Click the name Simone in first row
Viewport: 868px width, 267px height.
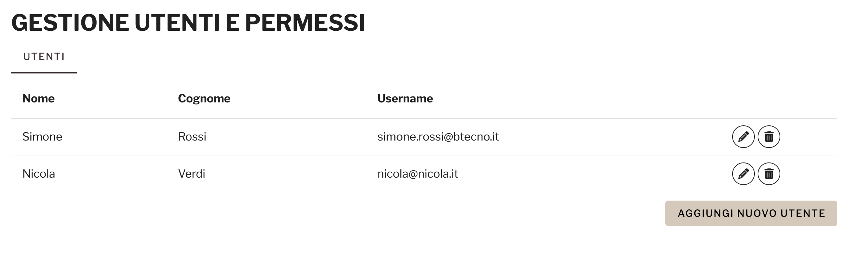pos(42,137)
